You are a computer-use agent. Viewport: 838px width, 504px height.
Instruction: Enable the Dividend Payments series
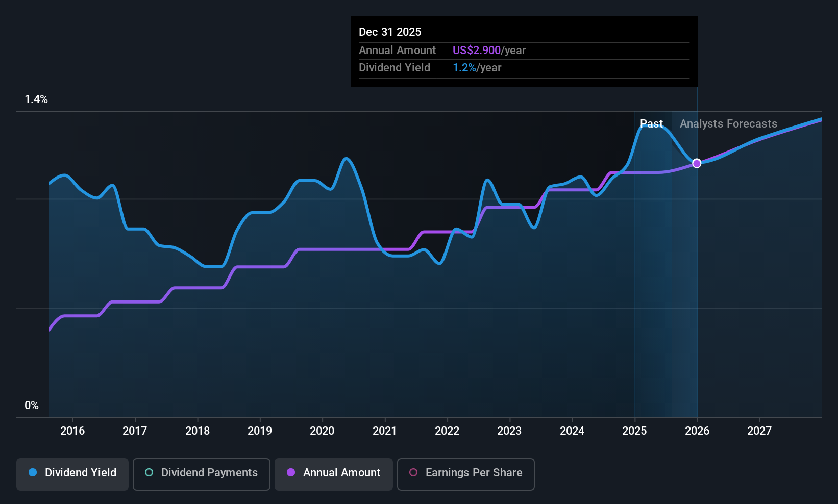coord(202,474)
